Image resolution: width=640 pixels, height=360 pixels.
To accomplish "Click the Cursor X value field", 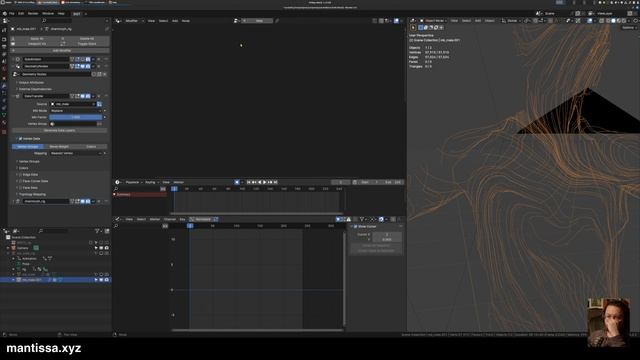I will coord(387,234).
